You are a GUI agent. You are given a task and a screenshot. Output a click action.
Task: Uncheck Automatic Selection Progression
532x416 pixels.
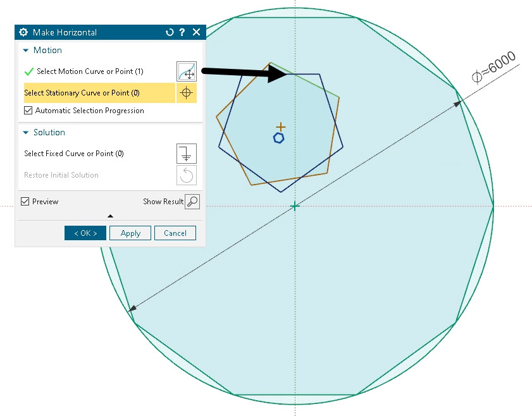(28, 111)
